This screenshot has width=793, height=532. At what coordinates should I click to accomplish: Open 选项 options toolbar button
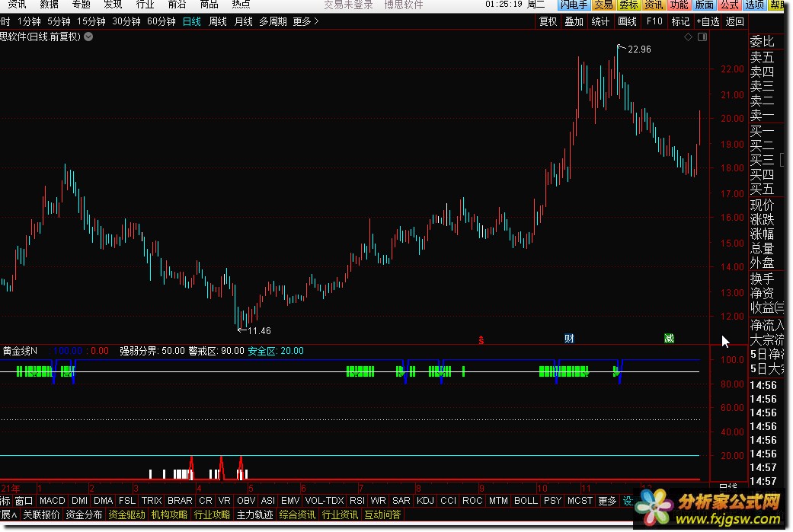point(755,5)
